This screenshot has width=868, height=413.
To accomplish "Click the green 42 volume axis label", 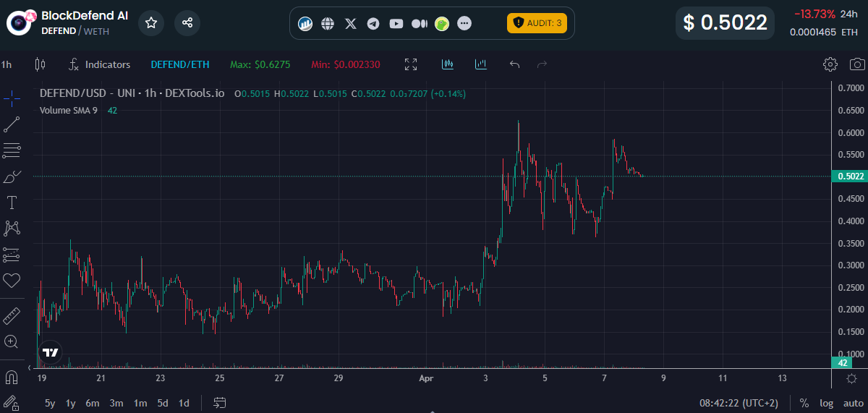I will tap(842, 362).
